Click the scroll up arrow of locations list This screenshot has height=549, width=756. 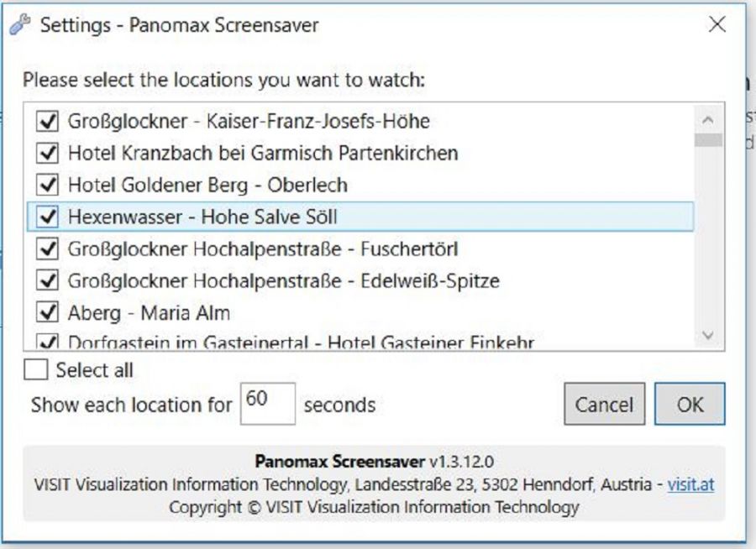click(708, 119)
